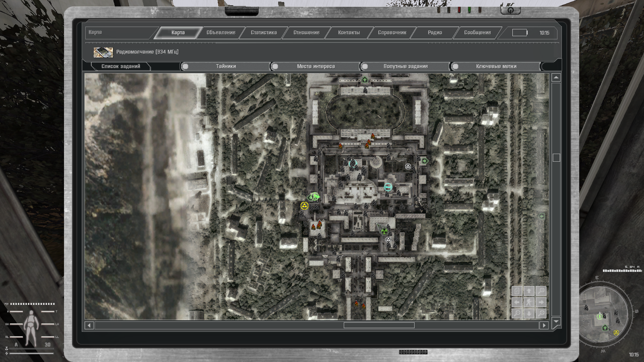Click the PDA power button at top
The image size is (644, 362).
[x=510, y=10]
